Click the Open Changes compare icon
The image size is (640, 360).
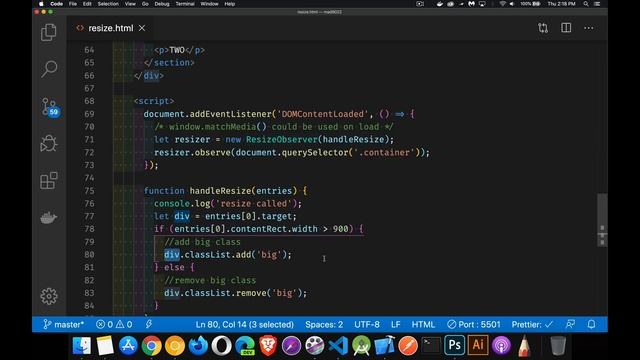[543, 28]
